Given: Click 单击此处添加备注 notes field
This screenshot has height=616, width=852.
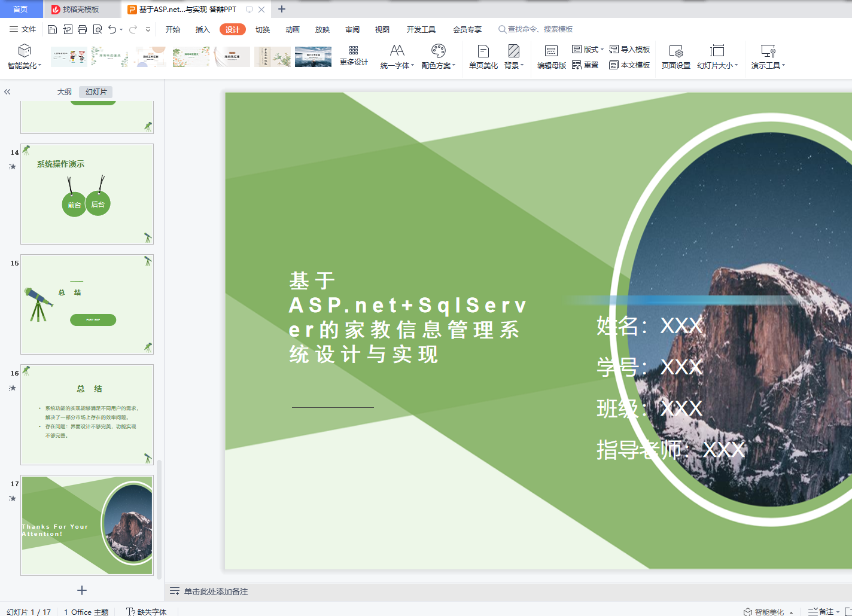Looking at the screenshot, I should click(216, 591).
